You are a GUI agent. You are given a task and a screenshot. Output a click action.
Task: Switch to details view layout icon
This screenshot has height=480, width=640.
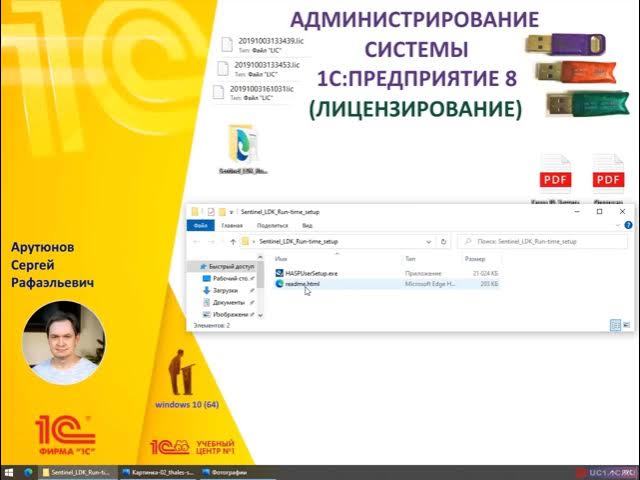tap(615, 325)
